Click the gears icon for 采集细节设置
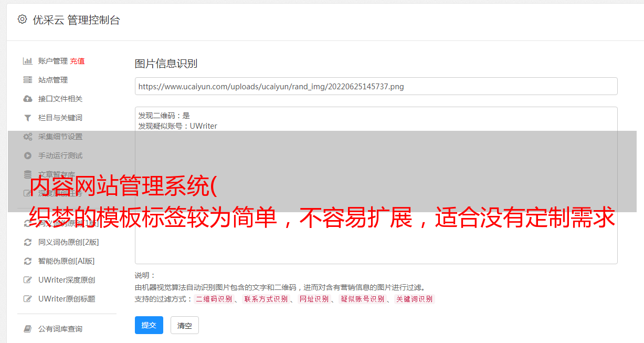This screenshot has height=343, width=644. coord(28,137)
